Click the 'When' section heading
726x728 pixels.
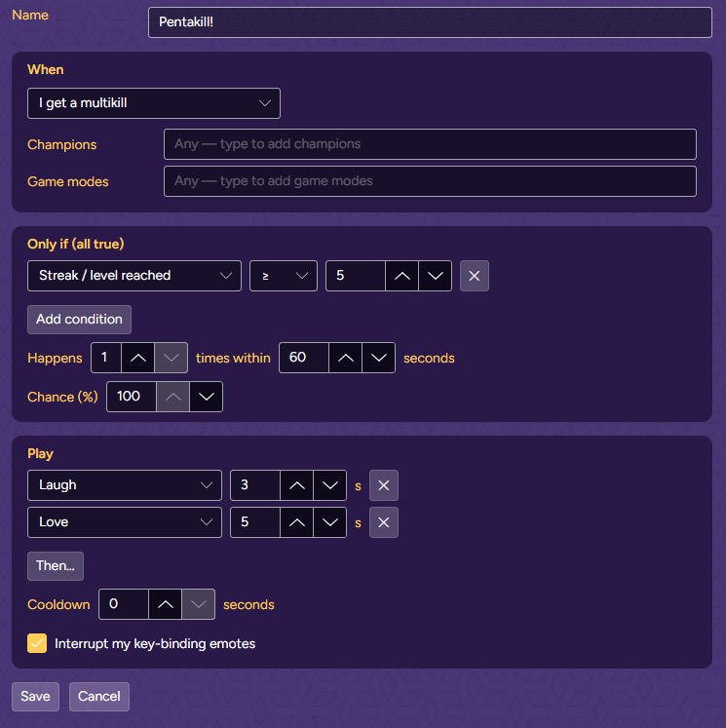pos(46,69)
